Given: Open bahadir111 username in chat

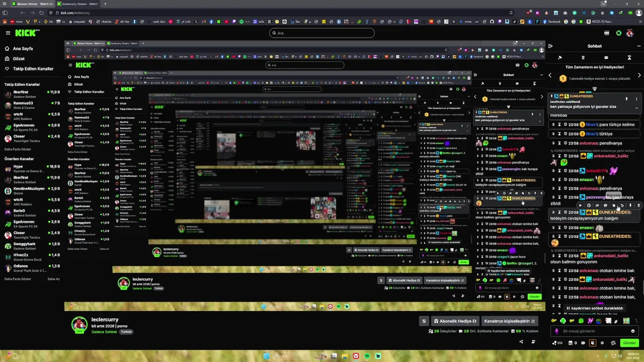Looking at the screenshot, I should (597, 171).
